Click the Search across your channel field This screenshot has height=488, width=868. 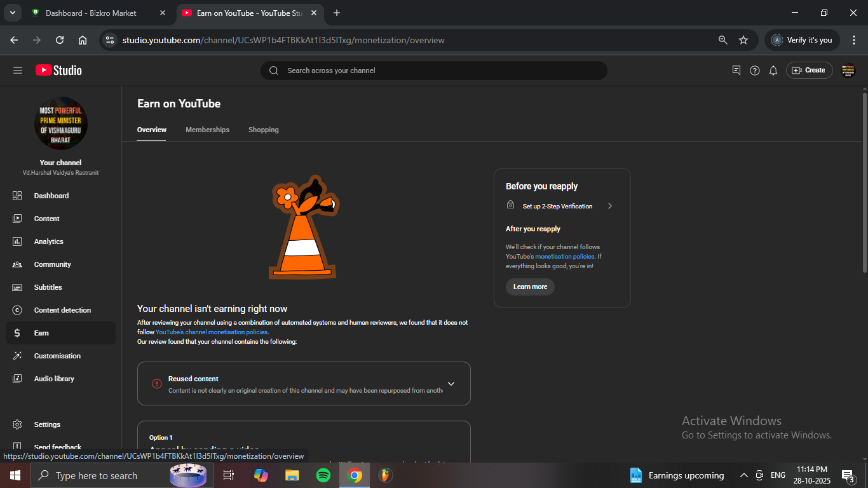coord(433,71)
